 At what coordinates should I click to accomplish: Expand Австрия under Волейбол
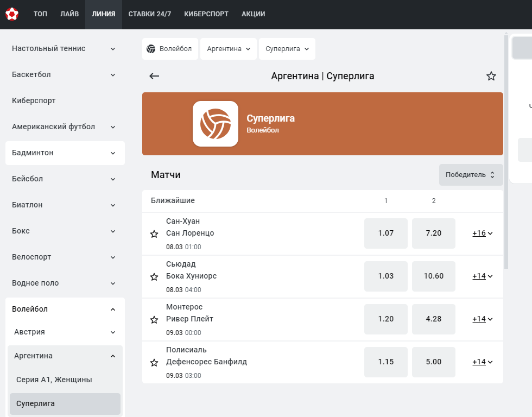click(x=65, y=332)
